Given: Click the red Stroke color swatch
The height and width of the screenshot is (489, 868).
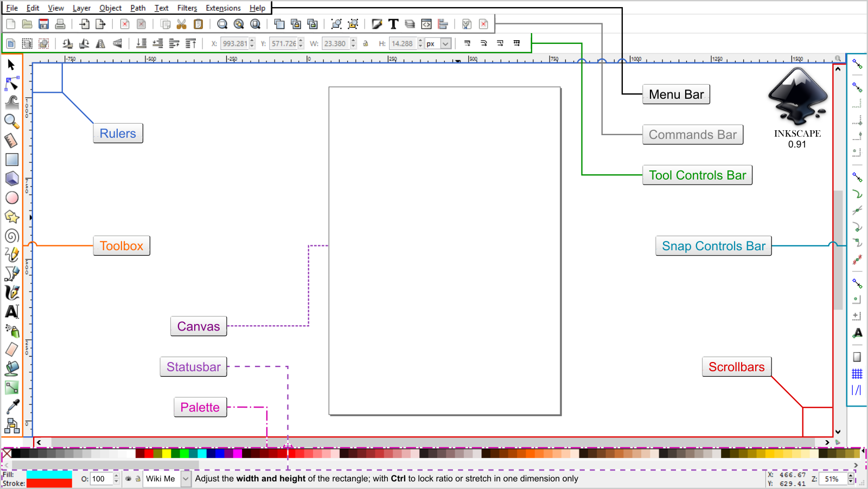Looking at the screenshot, I should click(x=49, y=483).
